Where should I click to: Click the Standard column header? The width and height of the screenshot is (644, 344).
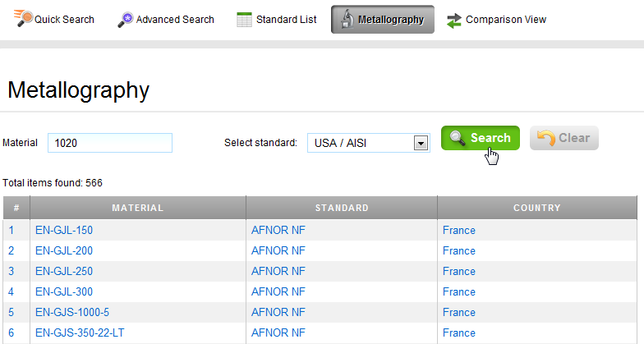pos(341,208)
